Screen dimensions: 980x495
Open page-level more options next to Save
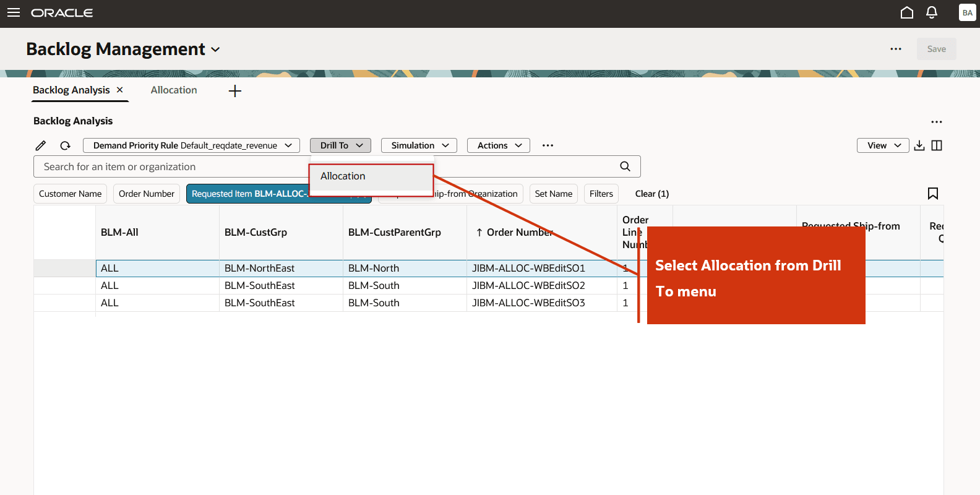[x=896, y=49]
